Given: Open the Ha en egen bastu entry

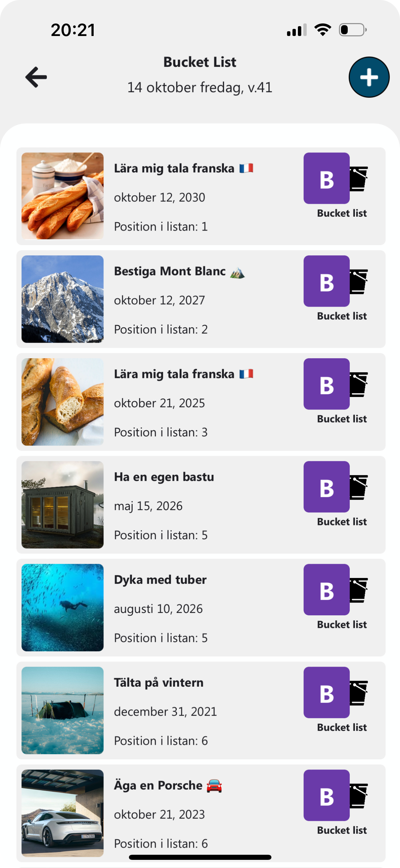Looking at the screenshot, I should (164, 477).
